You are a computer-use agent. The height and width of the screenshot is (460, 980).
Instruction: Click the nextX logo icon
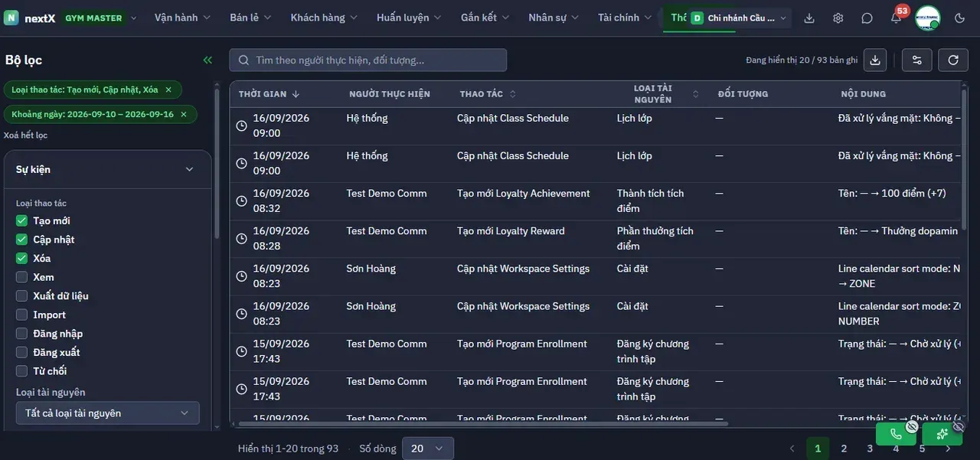tap(11, 18)
